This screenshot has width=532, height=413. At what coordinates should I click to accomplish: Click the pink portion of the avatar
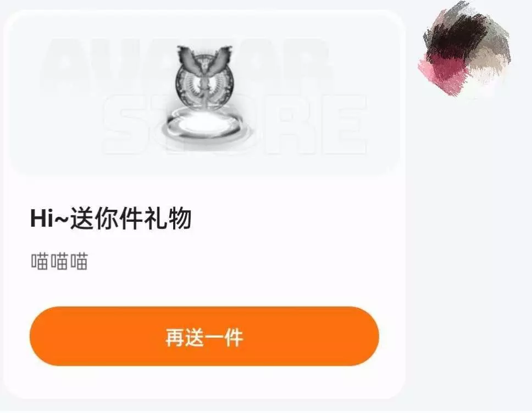(437, 73)
